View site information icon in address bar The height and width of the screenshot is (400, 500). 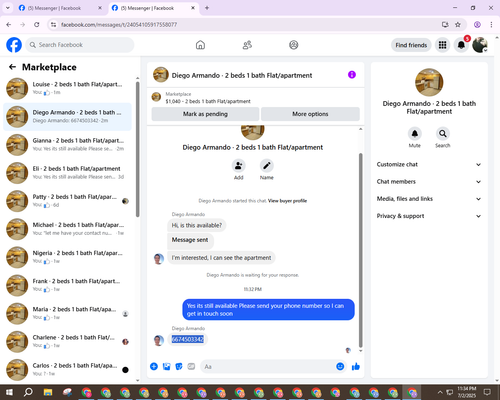point(53,24)
